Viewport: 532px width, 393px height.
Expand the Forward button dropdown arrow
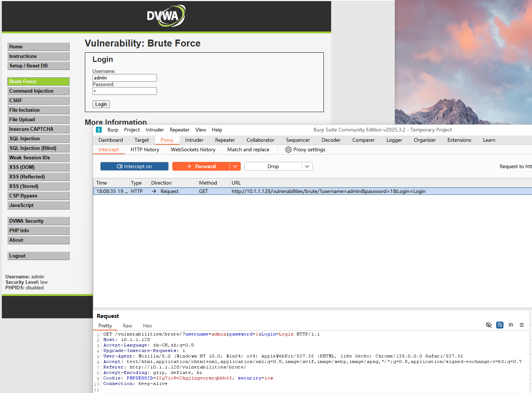click(235, 166)
